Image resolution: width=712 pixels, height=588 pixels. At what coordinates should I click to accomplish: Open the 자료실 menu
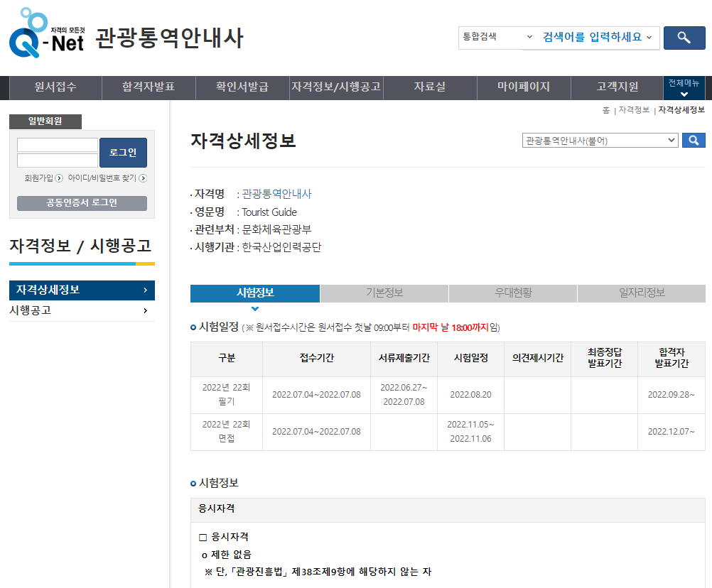coord(430,87)
